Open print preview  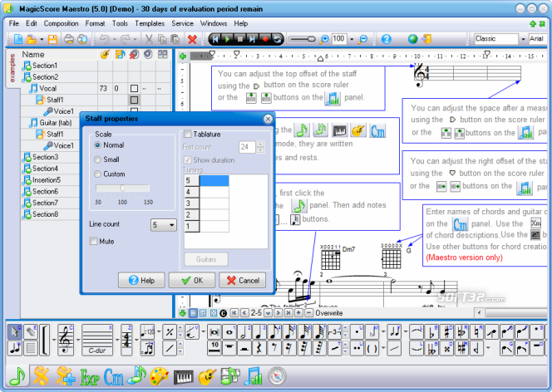click(82, 39)
